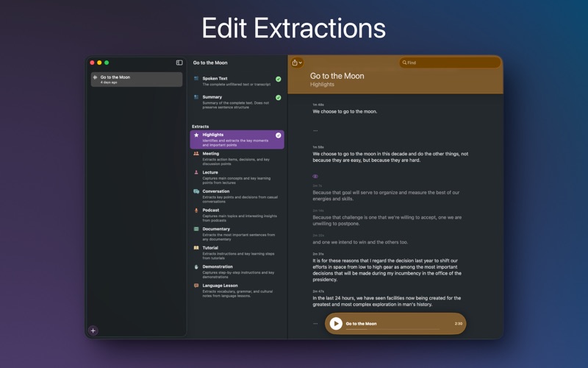Click the plus button to add recording
The width and height of the screenshot is (588, 368).
click(x=93, y=330)
